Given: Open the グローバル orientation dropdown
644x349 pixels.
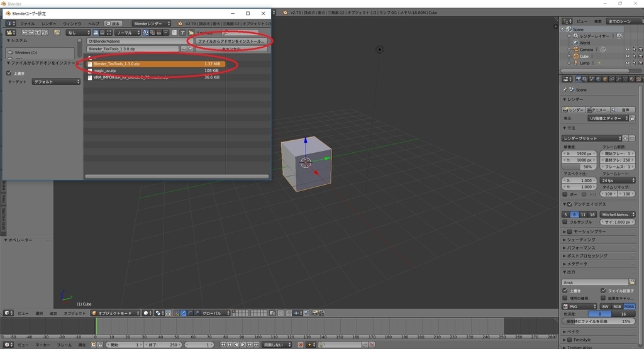Looking at the screenshot, I should click(x=215, y=313).
